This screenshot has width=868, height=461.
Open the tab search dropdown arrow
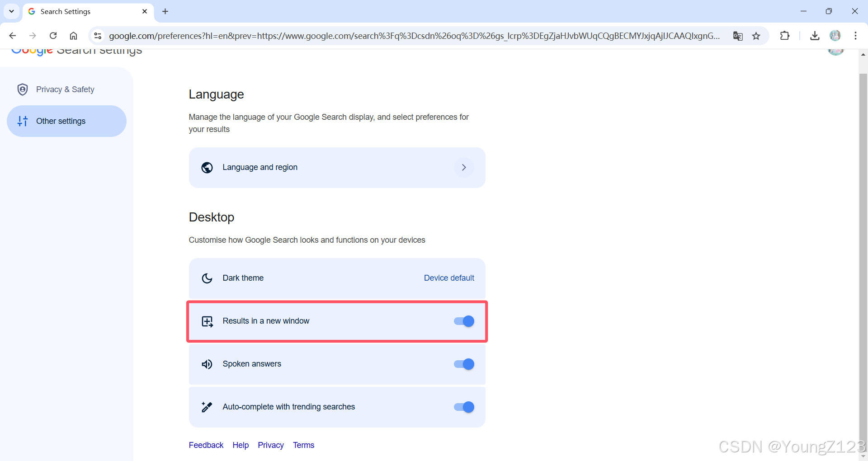click(11, 11)
